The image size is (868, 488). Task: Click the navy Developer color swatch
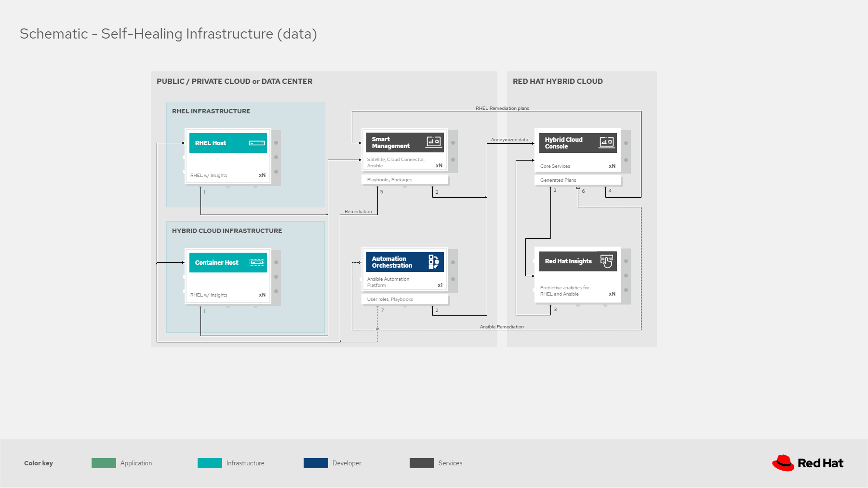[316, 463]
